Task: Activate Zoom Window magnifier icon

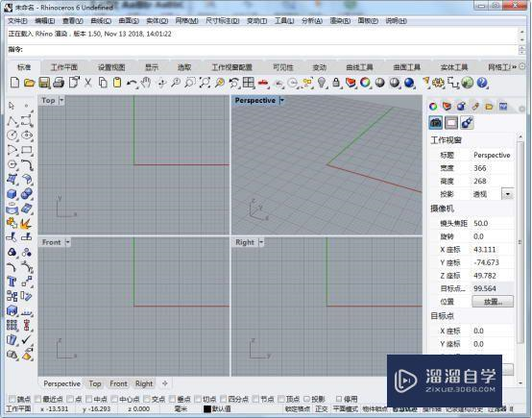Action: (190, 83)
